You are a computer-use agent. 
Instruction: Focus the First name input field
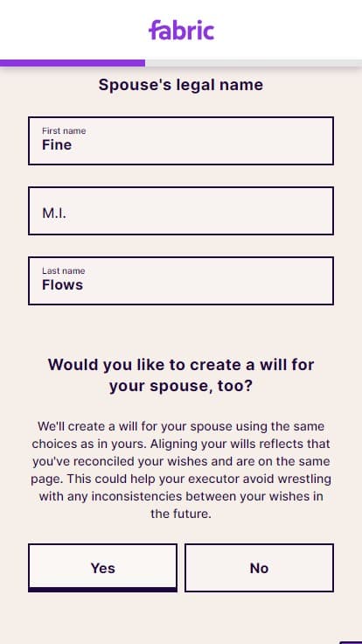click(x=181, y=141)
